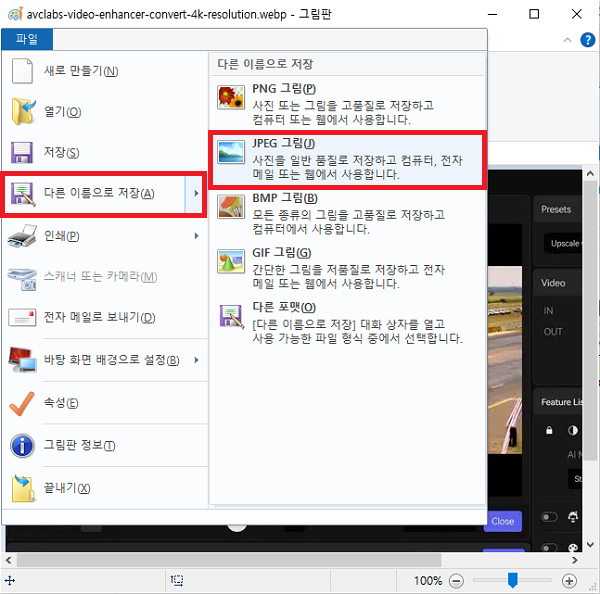This screenshot has height=594, width=600.
Task: Select 새로 만들기(N) menu item
Action: (105, 71)
